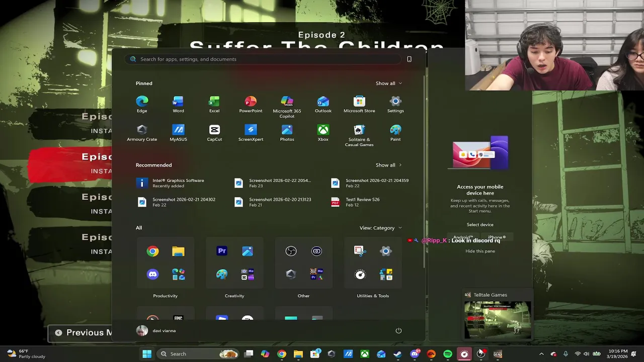
Task: Open Microsoft 365 Copilot pinned app
Action: point(287,107)
